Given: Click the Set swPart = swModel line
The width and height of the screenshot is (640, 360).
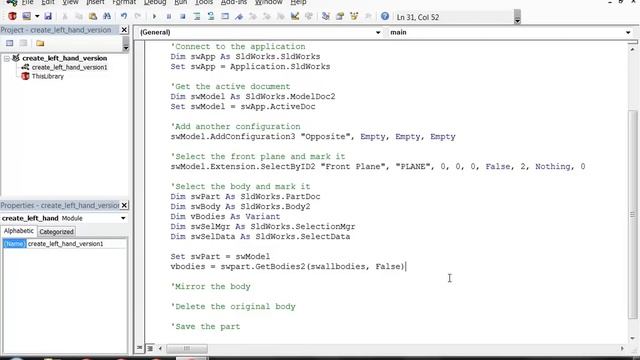Looking at the screenshot, I should [x=220, y=257].
